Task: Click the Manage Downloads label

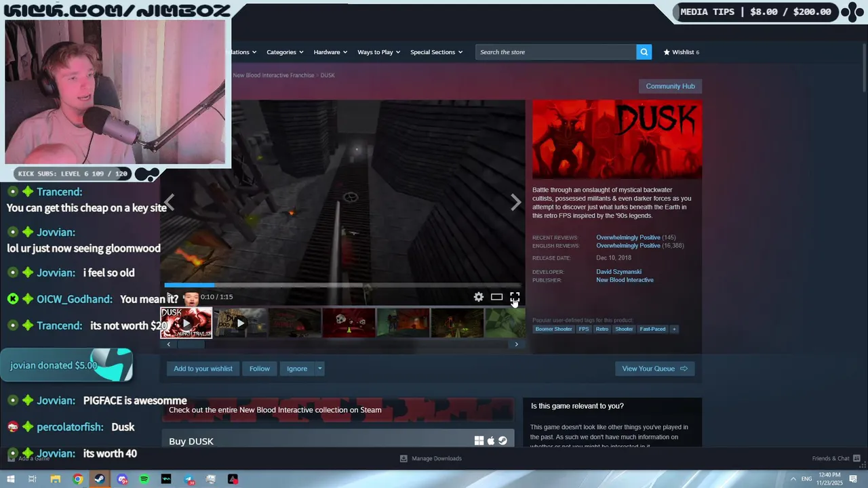Action: pos(437,458)
